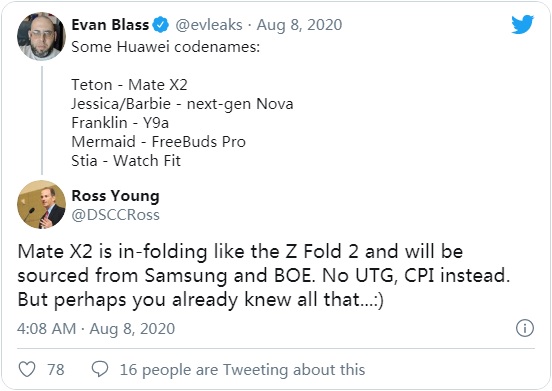This screenshot has height=391, width=552.
Task: Click the Stia - Watch Fit line
Action: coord(126,161)
